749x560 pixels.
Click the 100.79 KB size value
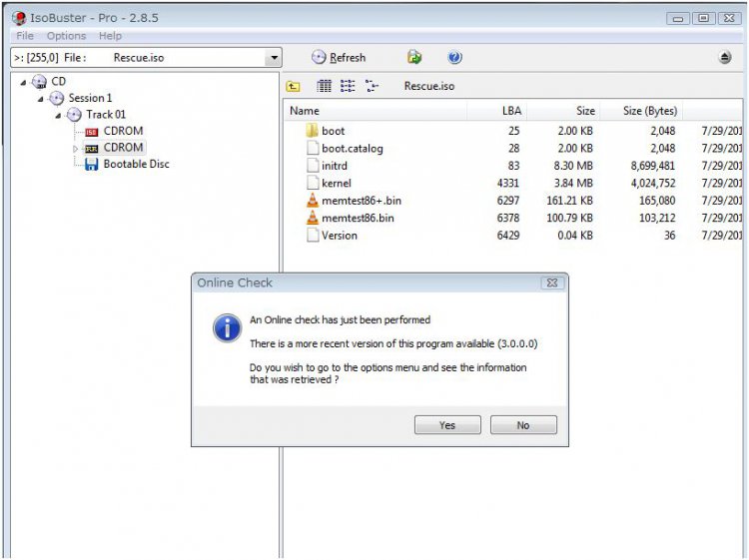point(570,218)
